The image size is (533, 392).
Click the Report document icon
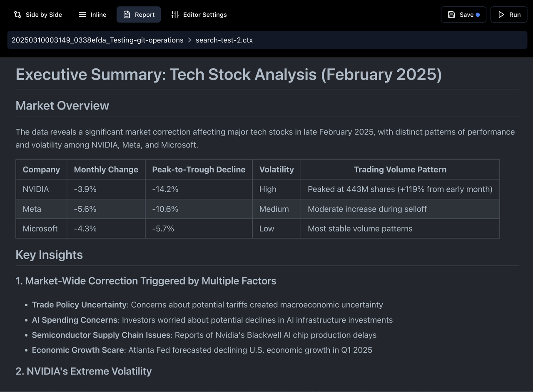127,15
